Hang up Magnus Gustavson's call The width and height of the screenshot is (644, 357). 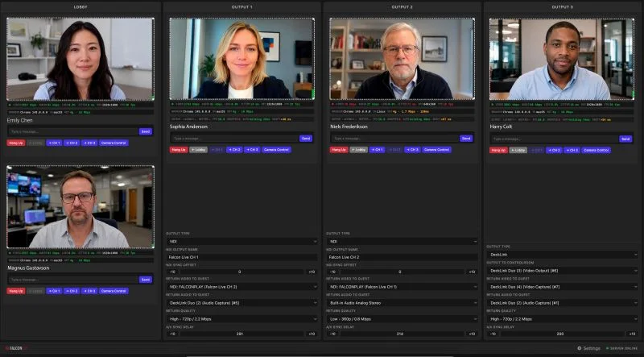click(x=16, y=291)
